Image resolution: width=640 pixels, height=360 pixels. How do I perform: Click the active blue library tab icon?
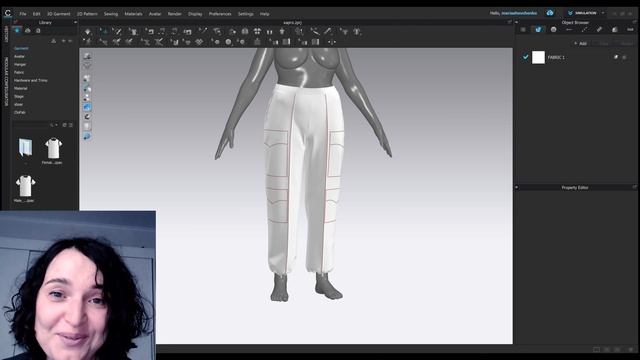(17, 31)
